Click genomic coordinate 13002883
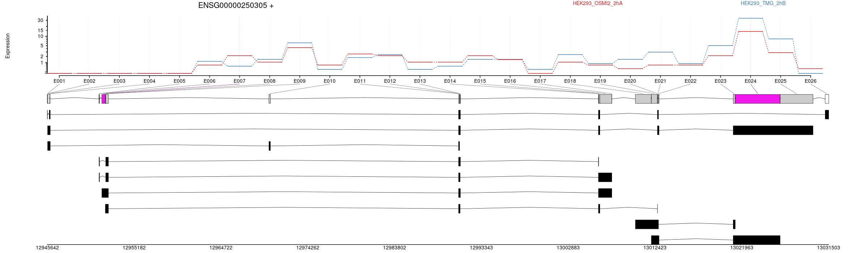 tap(568, 248)
